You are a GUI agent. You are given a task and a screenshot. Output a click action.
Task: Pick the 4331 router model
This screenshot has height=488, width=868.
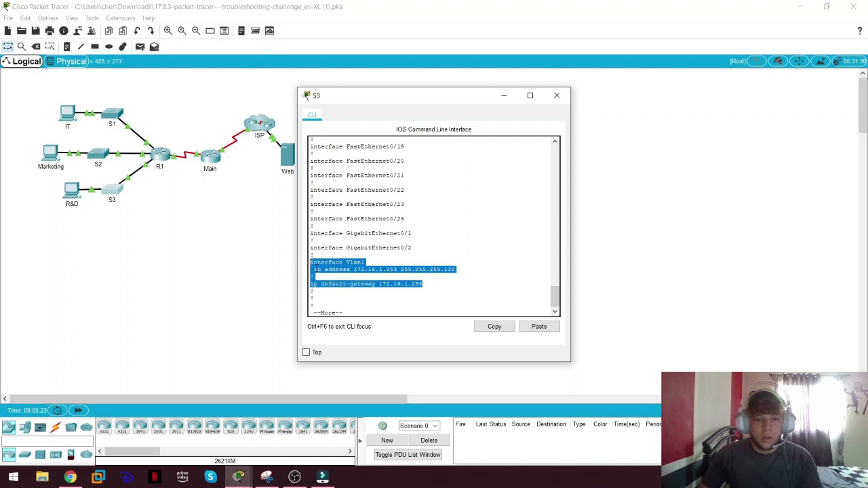104,426
